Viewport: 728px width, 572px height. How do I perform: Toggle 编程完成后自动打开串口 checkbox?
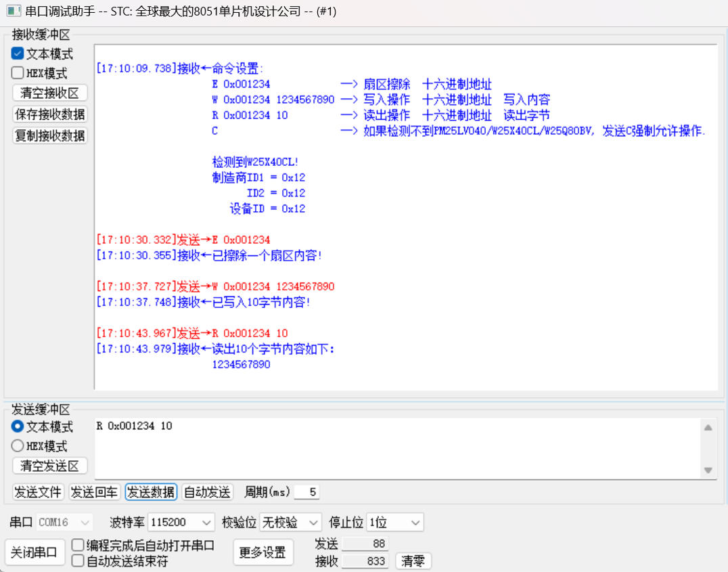tap(78, 546)
